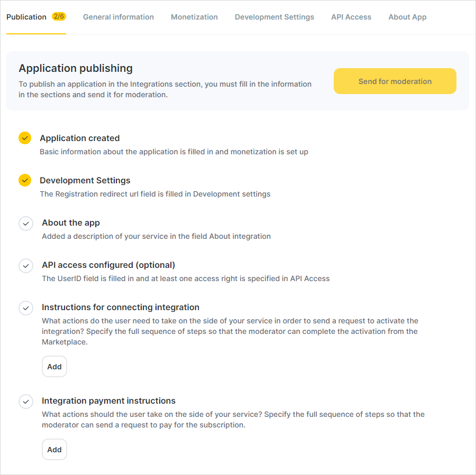Click the API access configured status circle

26,266
